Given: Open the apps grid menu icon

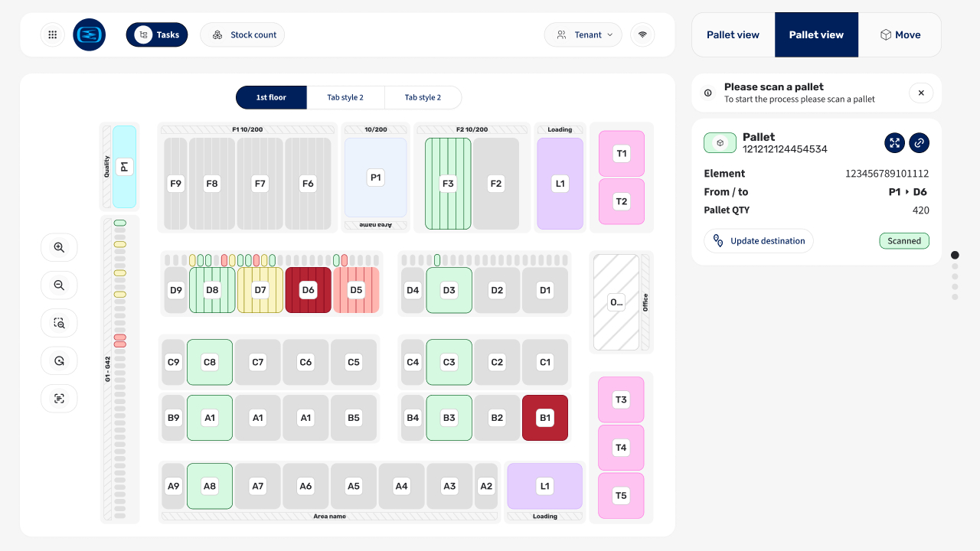Looking at the screenshot, I should (x=53, y=34).
